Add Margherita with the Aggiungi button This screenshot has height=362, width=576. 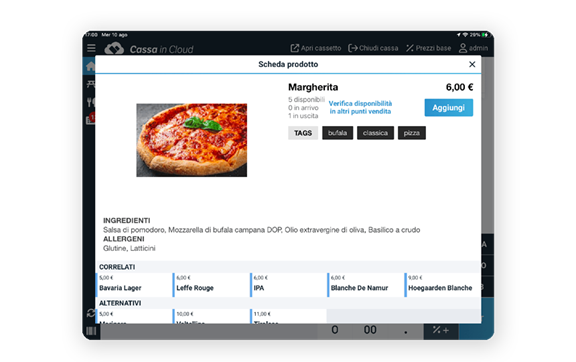tap(449, 108)
